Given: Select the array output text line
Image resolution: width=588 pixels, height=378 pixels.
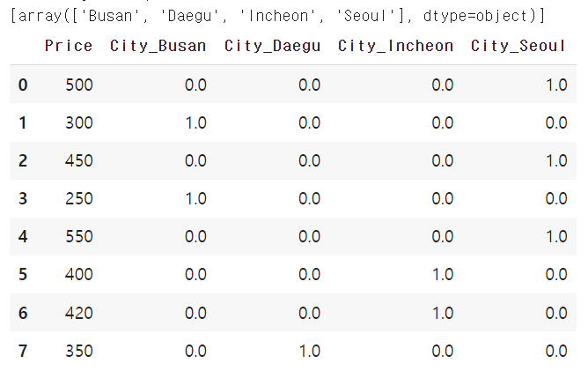Looking at the screenshot, I should tap(277, 16).
